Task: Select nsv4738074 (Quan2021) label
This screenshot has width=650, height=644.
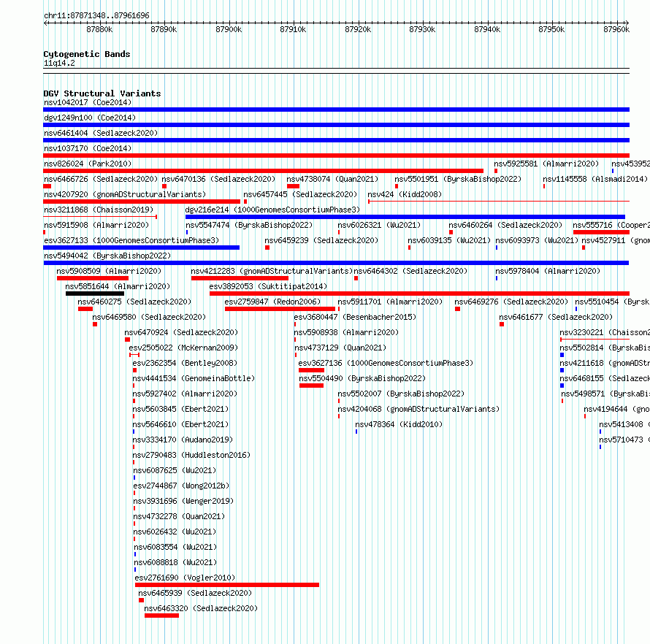Action: [332, 179]
